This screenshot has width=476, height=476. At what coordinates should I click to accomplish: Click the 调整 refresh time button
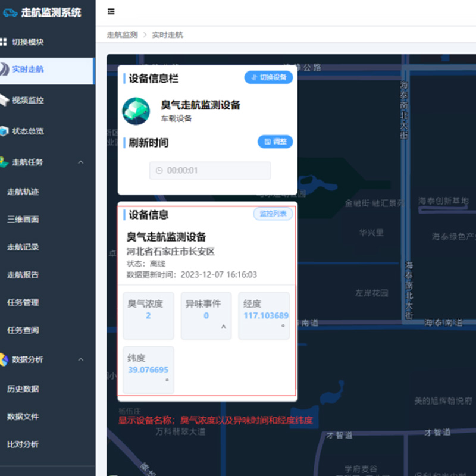275,142
